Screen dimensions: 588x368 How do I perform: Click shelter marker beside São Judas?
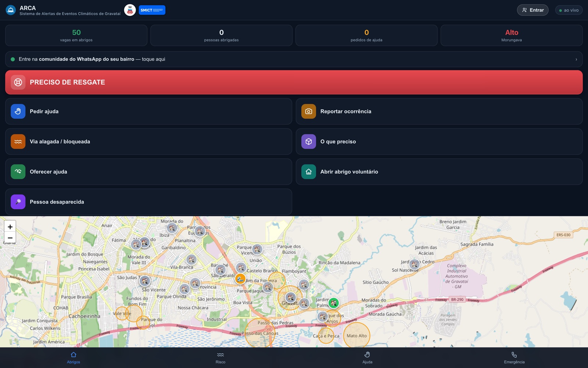tap(145, 281)
